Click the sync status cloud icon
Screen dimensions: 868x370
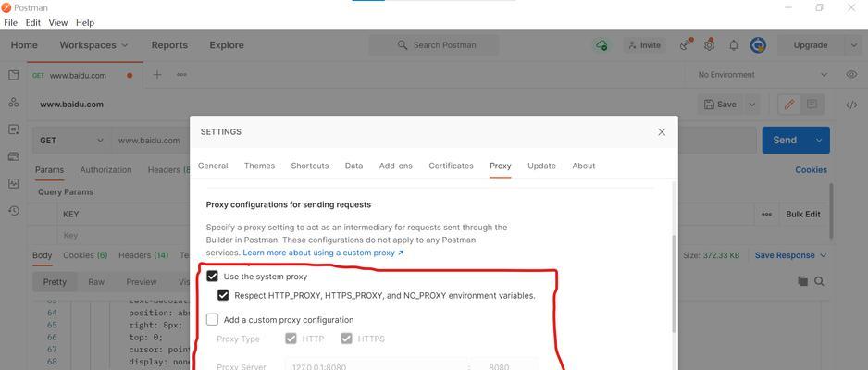tap(601, 45)
